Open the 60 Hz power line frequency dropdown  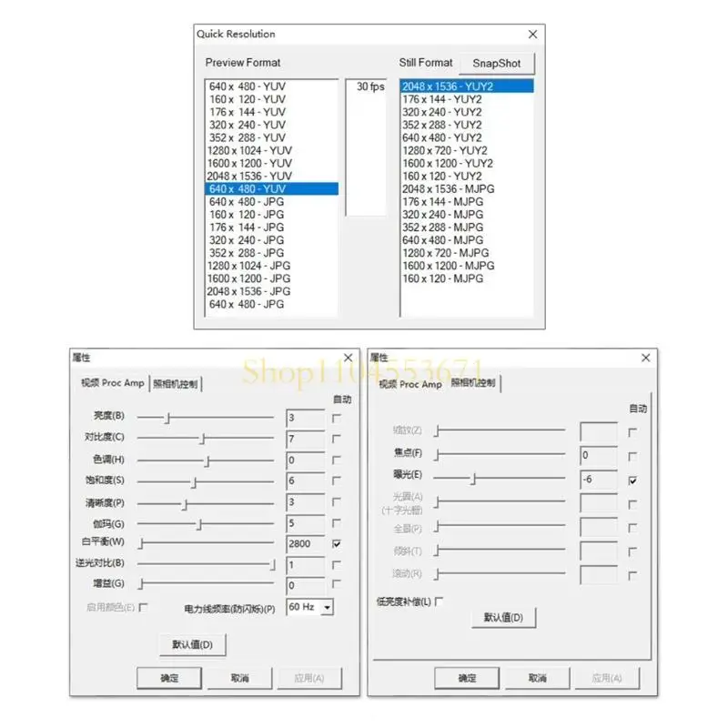pyautogui.click(x=326, y=607)
